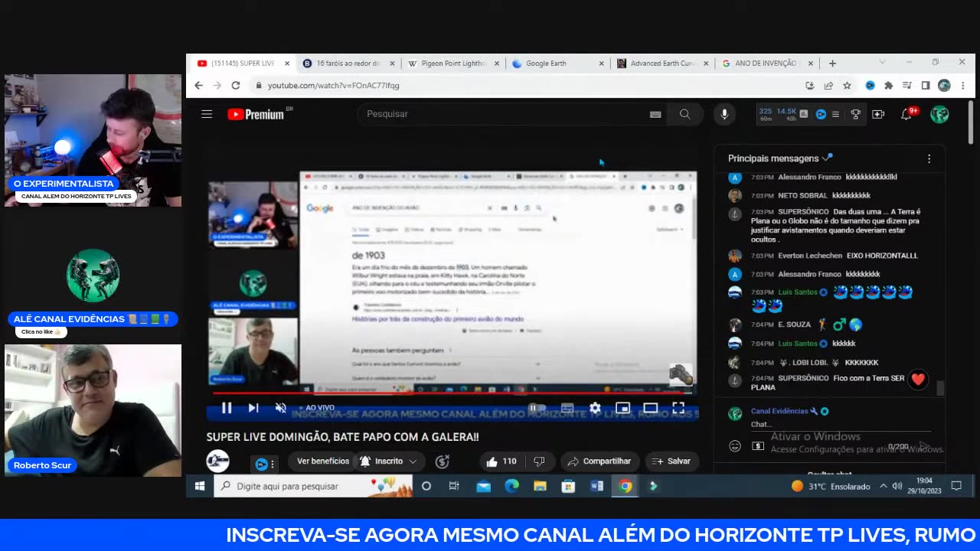
Task: Bookmark this page with star icon
Action: point(847,86)
